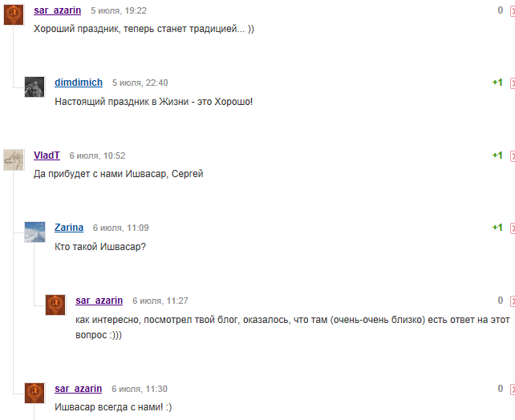The image size is (515, 420).
Task: Open VladT's dragon sketch avatar
Action: pos(14,160)
